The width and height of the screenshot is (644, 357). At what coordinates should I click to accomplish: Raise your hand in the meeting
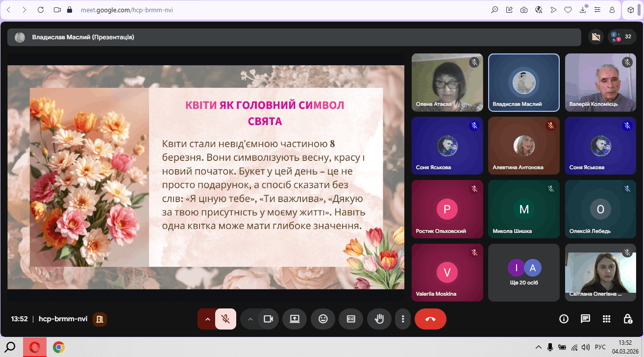point(379,319)
